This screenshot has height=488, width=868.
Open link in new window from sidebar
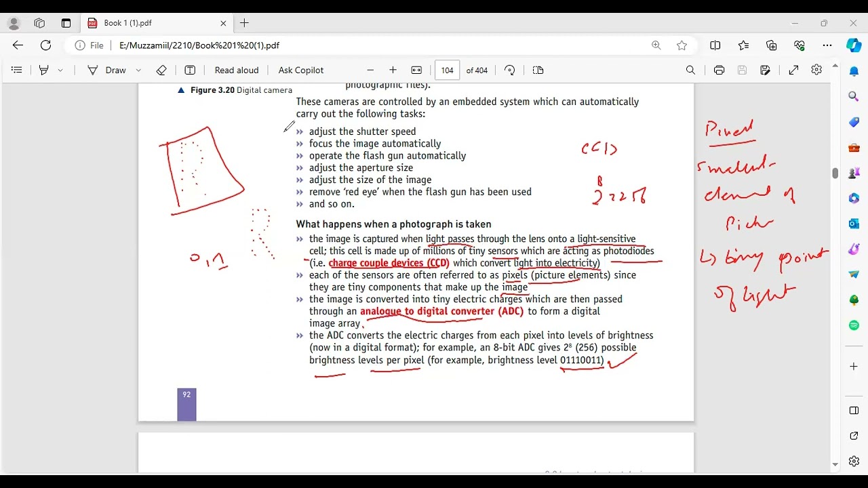click(x=854, y=436)
